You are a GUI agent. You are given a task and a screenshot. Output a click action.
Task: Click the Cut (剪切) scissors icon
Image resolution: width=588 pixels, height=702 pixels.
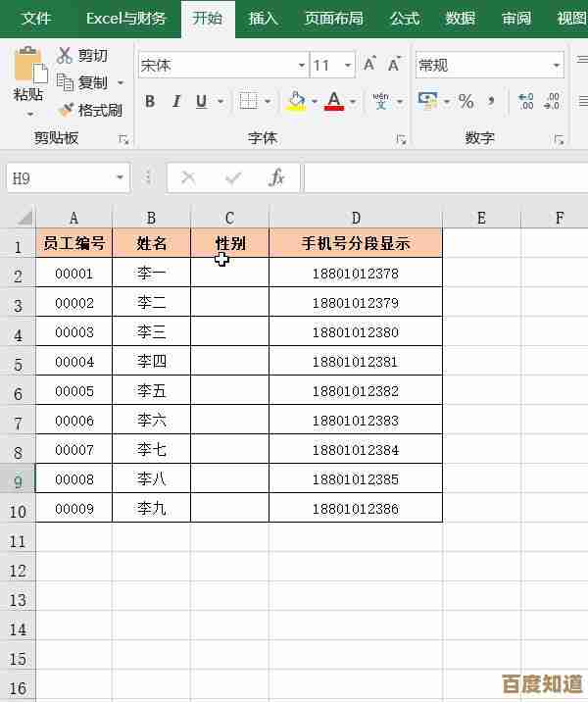66,56
